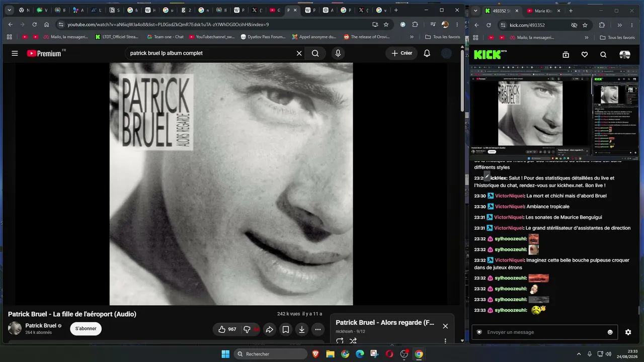Start a voice search with the microphone
The height and width of the screenshot is (362, 644).
click(x=338, y=53)
